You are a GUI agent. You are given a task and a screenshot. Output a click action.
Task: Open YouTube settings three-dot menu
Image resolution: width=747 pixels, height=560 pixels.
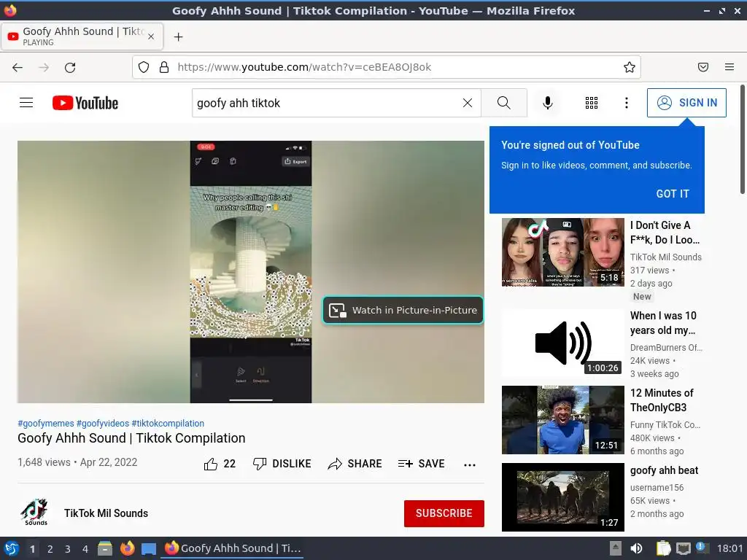coord(626,103)
